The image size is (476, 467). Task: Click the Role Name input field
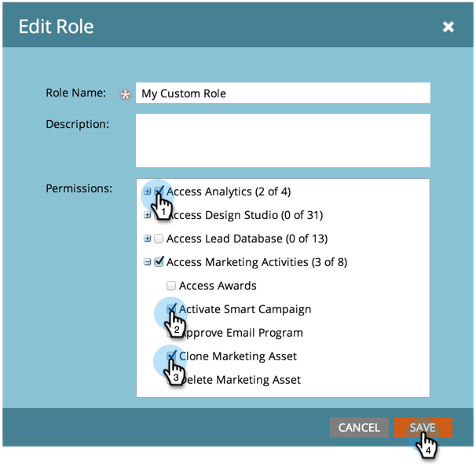click(283, 93)
